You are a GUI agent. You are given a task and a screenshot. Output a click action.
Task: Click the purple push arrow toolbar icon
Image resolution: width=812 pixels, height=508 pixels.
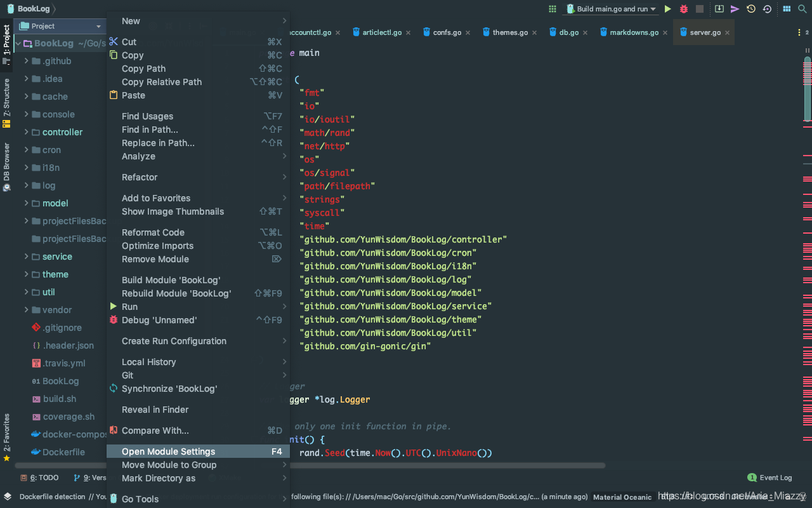pyautogui.click(x=735, y=9)
